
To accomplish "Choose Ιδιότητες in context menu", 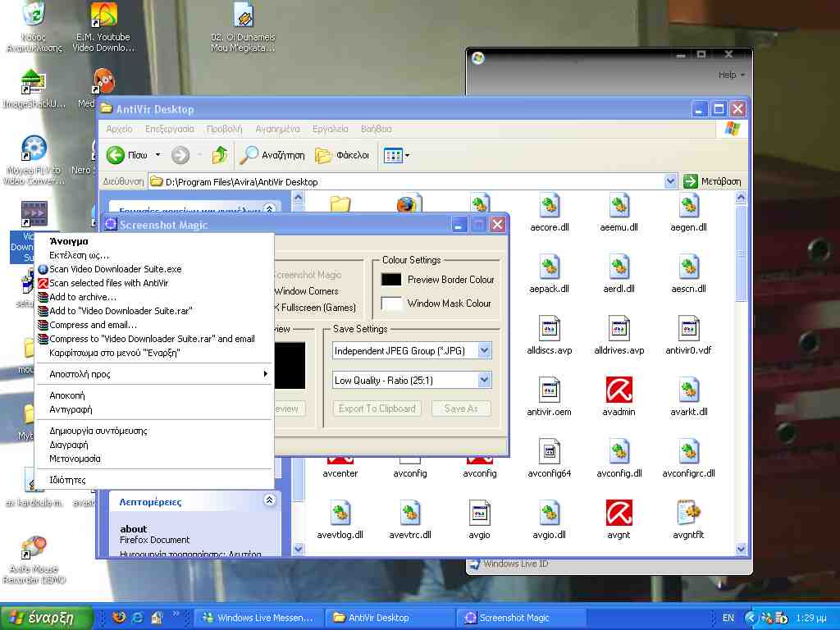I will pos(153,480).
